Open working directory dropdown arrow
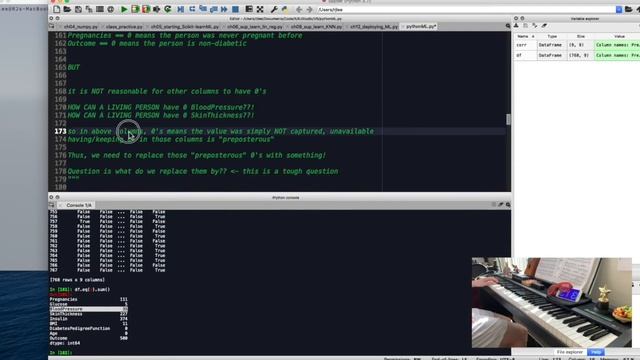The height and width of the screenshot is (360, 640). (619, 9)
